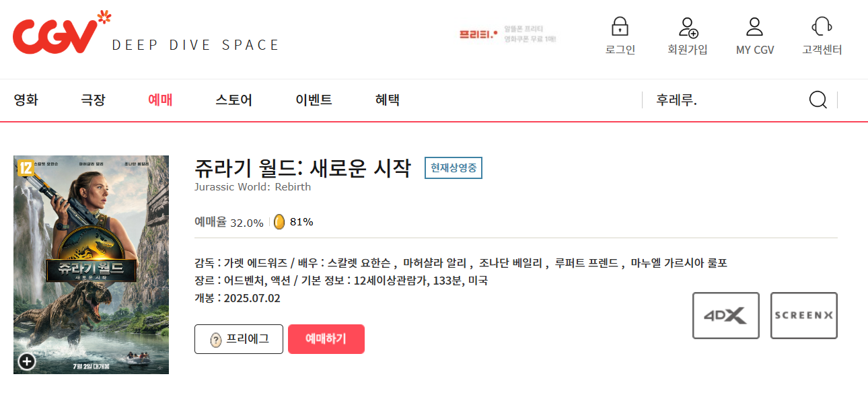Click the 예매하기 booking button

(x=326, y=339)
